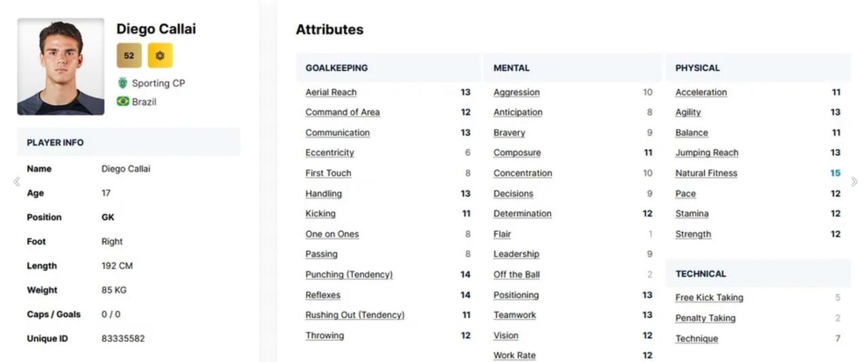Viewport: 868px width, 362px height.
Task: Click the Command of Area link
Action: point(342,113)
